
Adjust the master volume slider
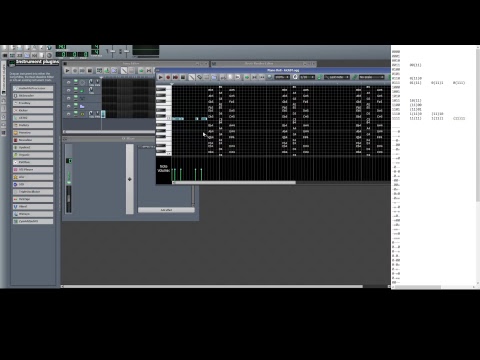tap(113, 51)
